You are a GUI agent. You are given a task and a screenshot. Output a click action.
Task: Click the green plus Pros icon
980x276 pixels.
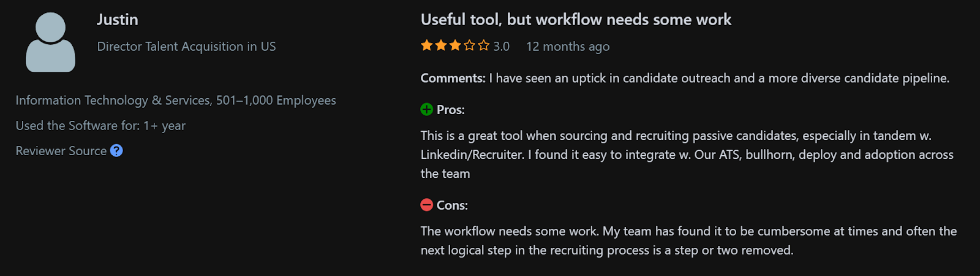coord(427,110)
